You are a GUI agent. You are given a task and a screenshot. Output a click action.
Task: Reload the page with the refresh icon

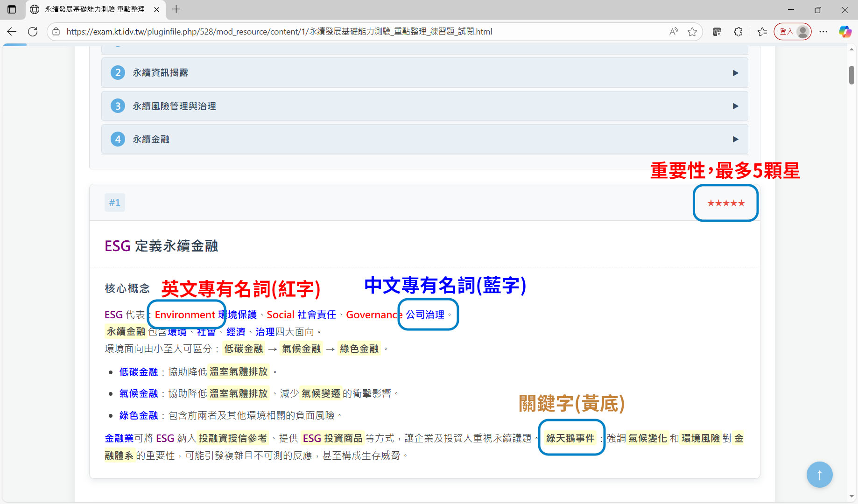pos(33,32)
